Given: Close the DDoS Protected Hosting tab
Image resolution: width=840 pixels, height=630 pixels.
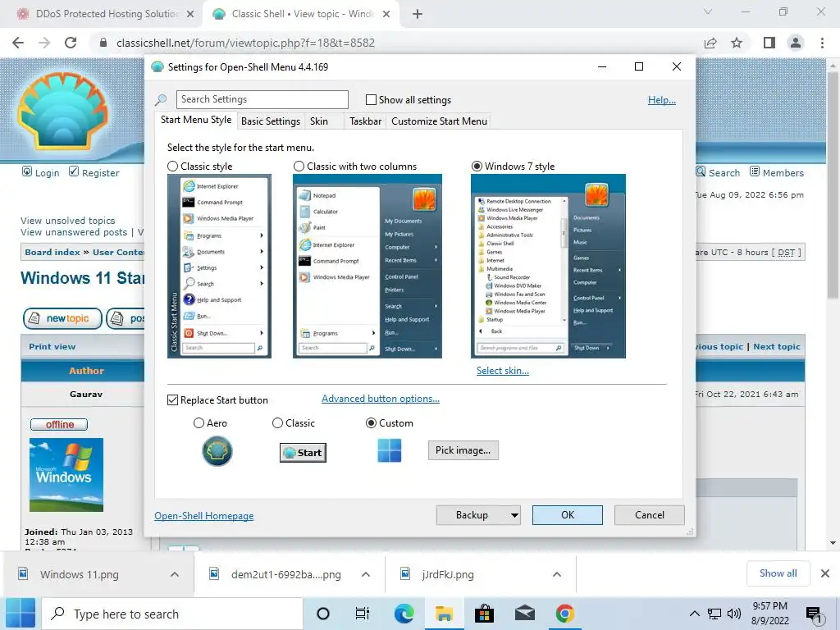Looking at the screenshot, I should (190, 14).
